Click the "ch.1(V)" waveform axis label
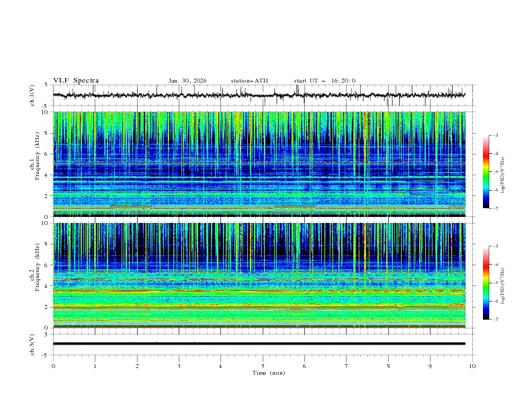 [x=32, y=95]
